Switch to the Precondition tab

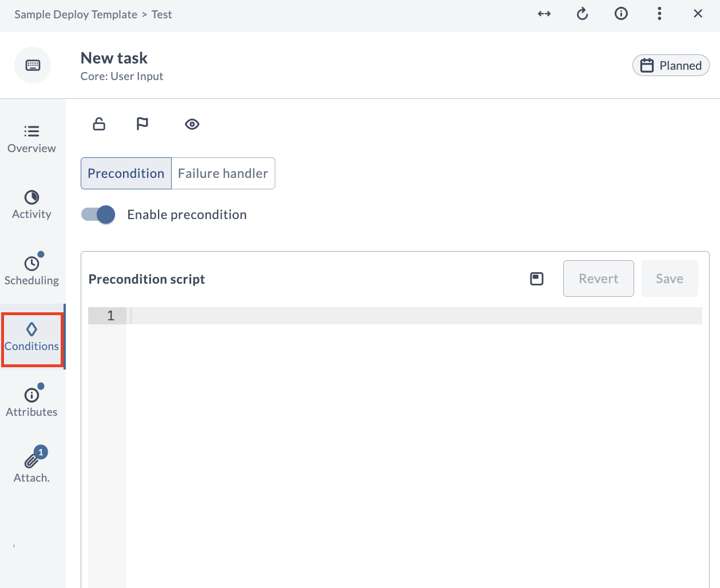coord(126,173)
